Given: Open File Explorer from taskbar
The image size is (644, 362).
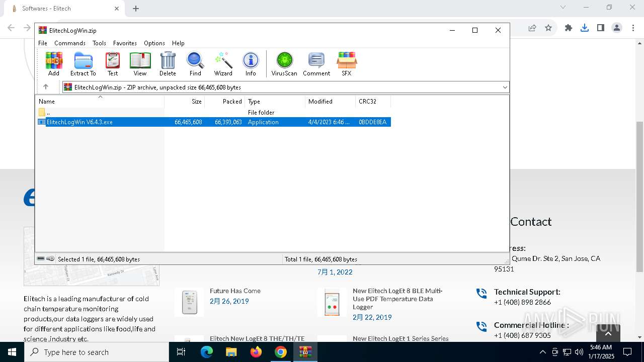Looking at the screenshot, I should [x=231, y=352].
